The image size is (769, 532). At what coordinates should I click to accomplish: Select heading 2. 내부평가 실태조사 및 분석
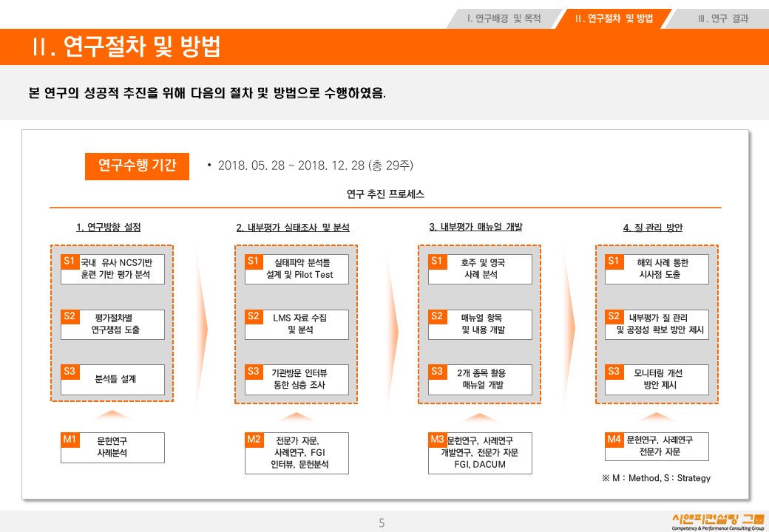coord(293,228)
